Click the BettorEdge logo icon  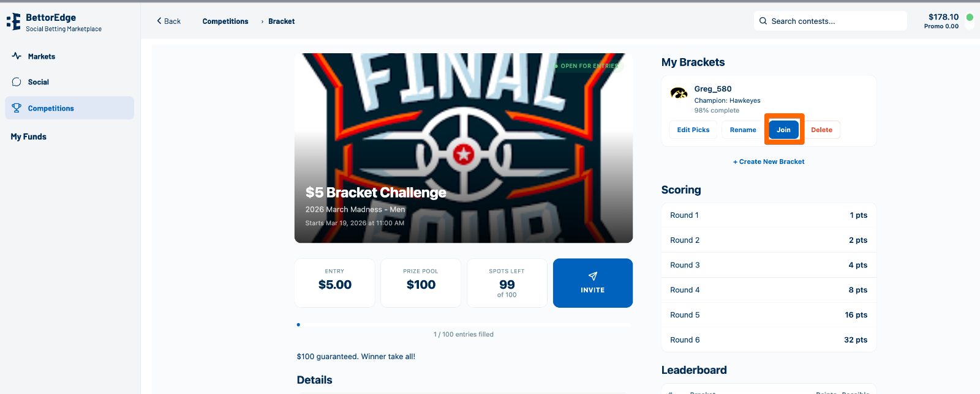(13, 22)
